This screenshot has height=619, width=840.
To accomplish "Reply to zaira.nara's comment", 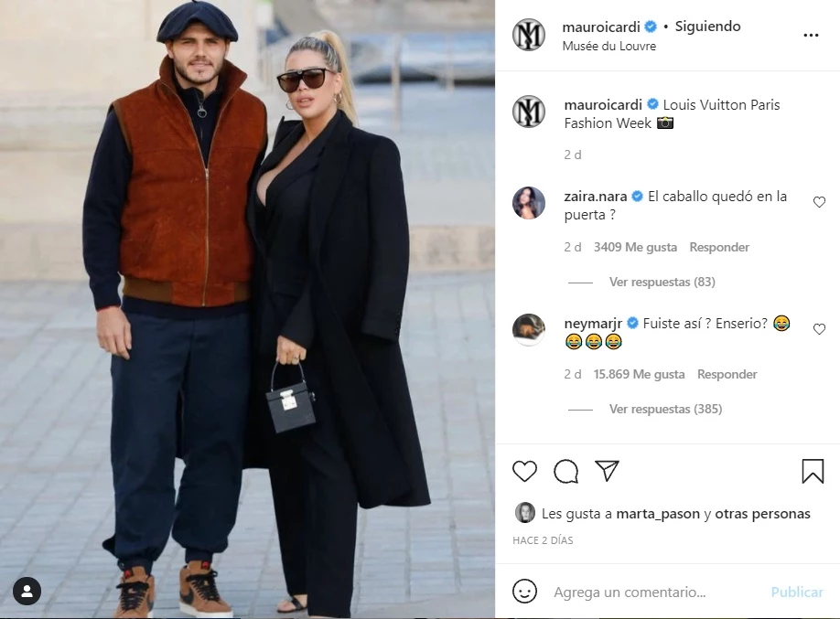I will [x=719, y=248].
